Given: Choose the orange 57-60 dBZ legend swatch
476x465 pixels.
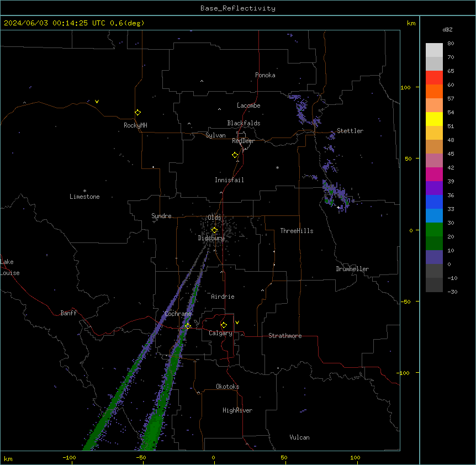Looking at the screenshot, I should point(434,91).
